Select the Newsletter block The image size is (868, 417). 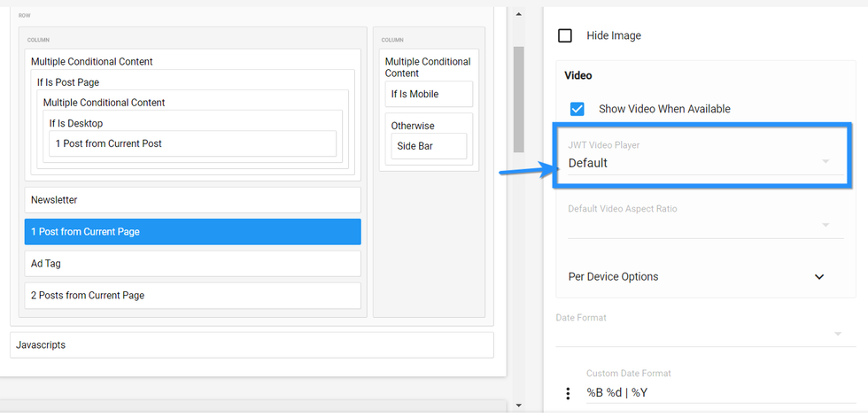(x=192, y=200)
